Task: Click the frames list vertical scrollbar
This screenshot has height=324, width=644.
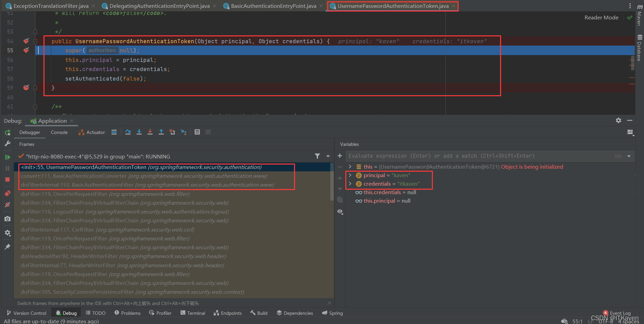Action: (x=332, y=182)
